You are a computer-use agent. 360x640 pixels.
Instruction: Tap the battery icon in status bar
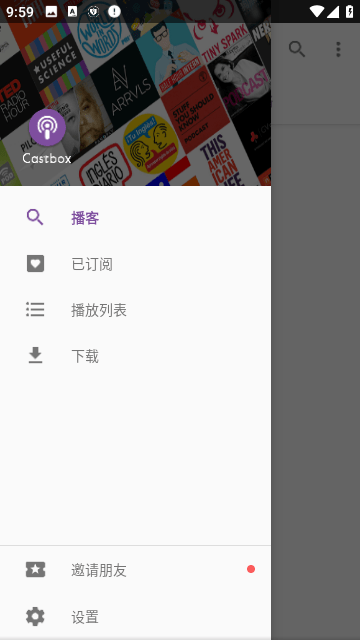pyautogui.click(x=350, y=11)
